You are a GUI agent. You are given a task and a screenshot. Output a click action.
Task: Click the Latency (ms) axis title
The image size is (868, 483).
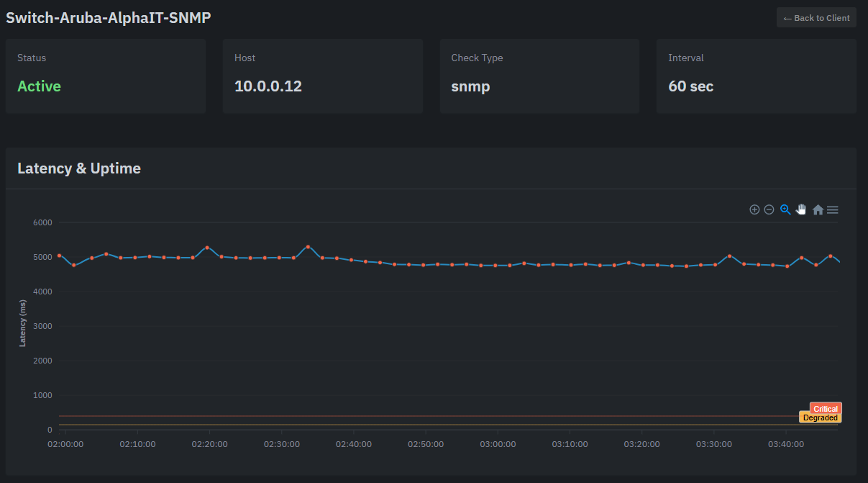(22, 324)
